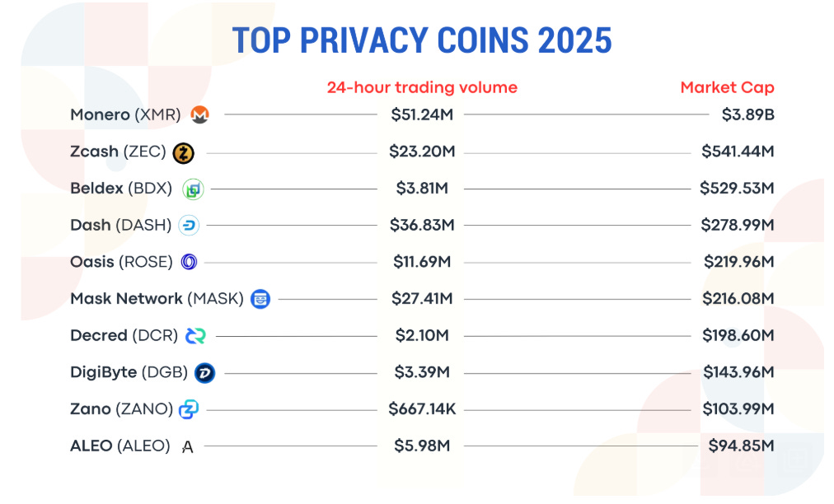Image resolution: width=834 pixels, height=504 pixels.
Task: Click the Zano logo icon
Action: pos(190,409)
